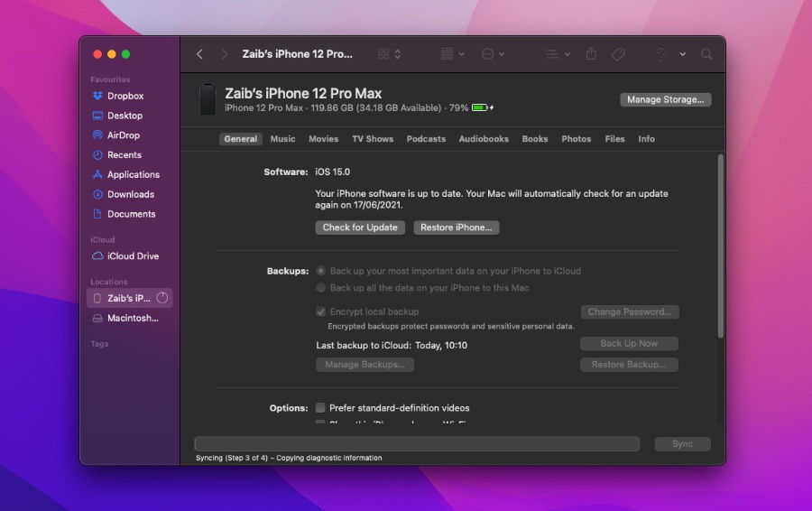The width and height of the screenshot is (812, 511).
Task: Switch to the Podcasts tab
Action: pos(426,139)
